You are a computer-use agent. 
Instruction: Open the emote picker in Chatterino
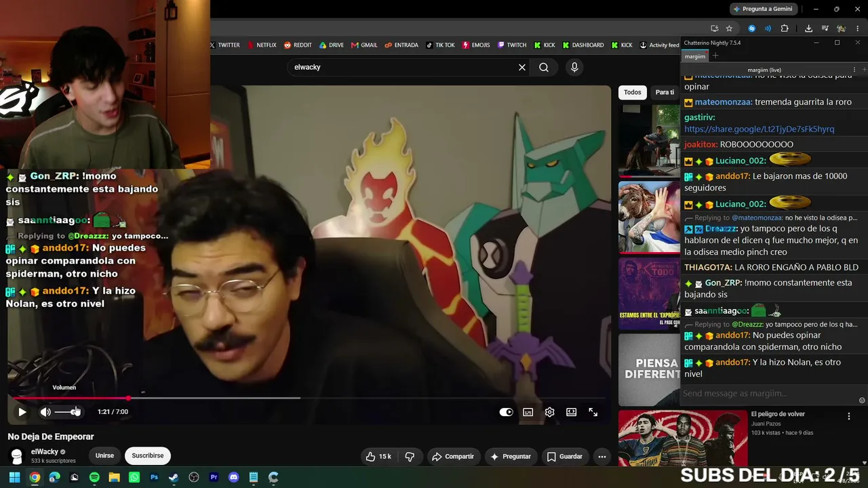point(862,400)
